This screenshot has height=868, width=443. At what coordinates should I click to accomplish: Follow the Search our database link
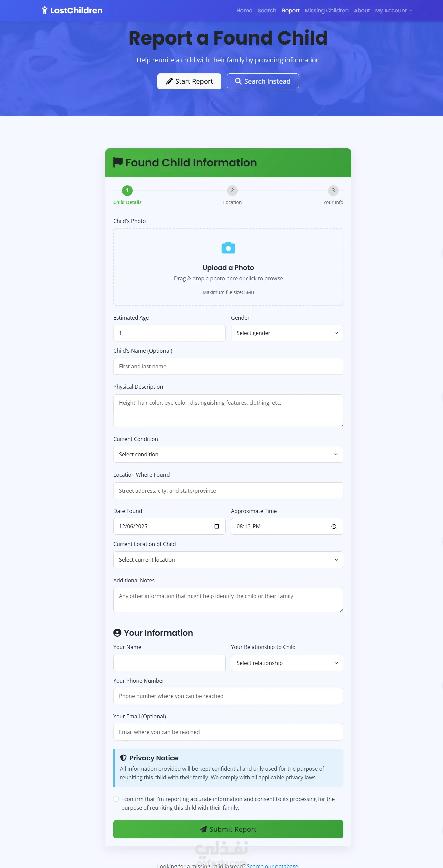[x=273, y=865]
